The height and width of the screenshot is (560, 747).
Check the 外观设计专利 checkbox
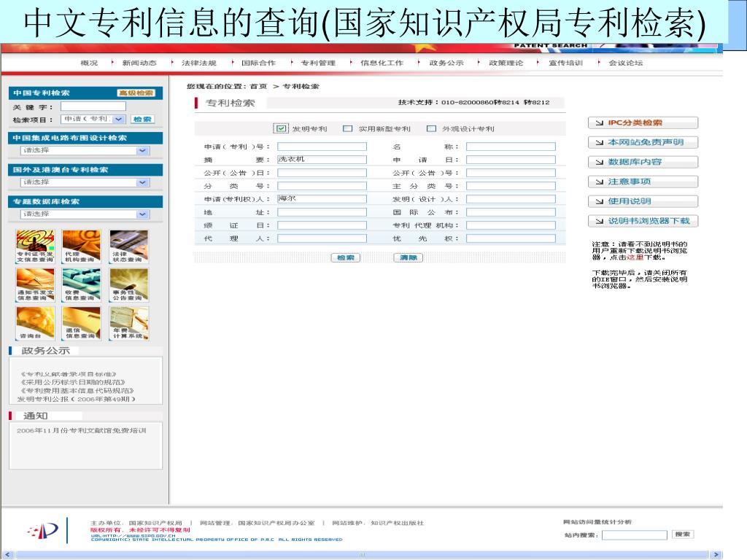tap(432, 128)
